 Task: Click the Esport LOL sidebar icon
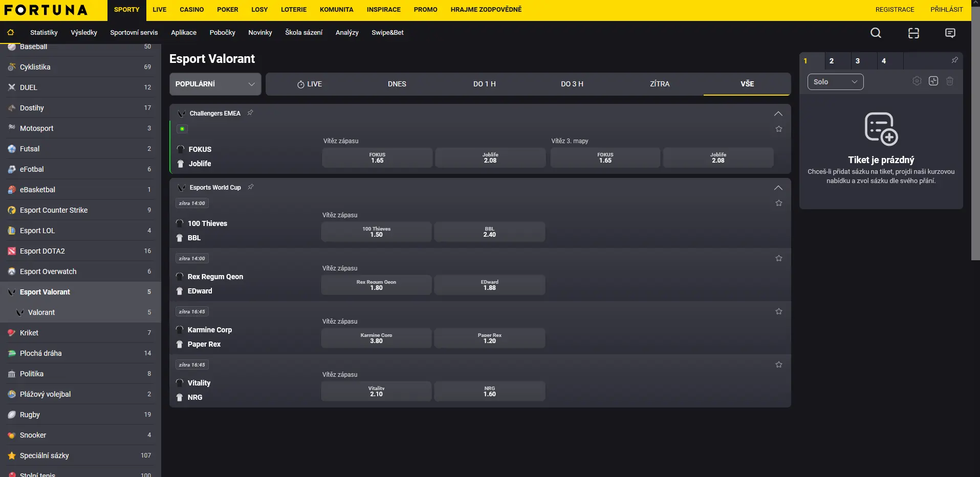[12, 231]
